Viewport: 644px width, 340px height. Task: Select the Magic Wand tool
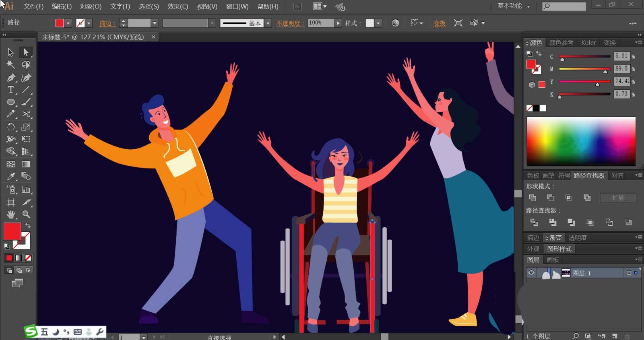[x=11, y=64]
